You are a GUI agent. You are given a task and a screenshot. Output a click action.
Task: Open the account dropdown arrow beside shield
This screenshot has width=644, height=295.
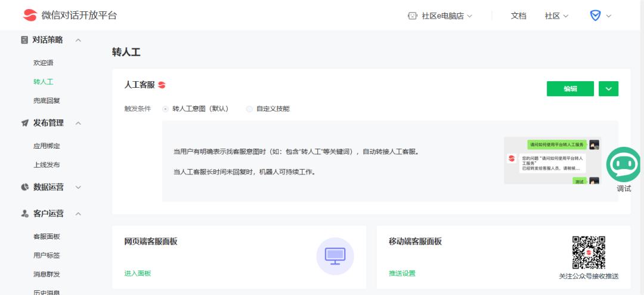609,16
